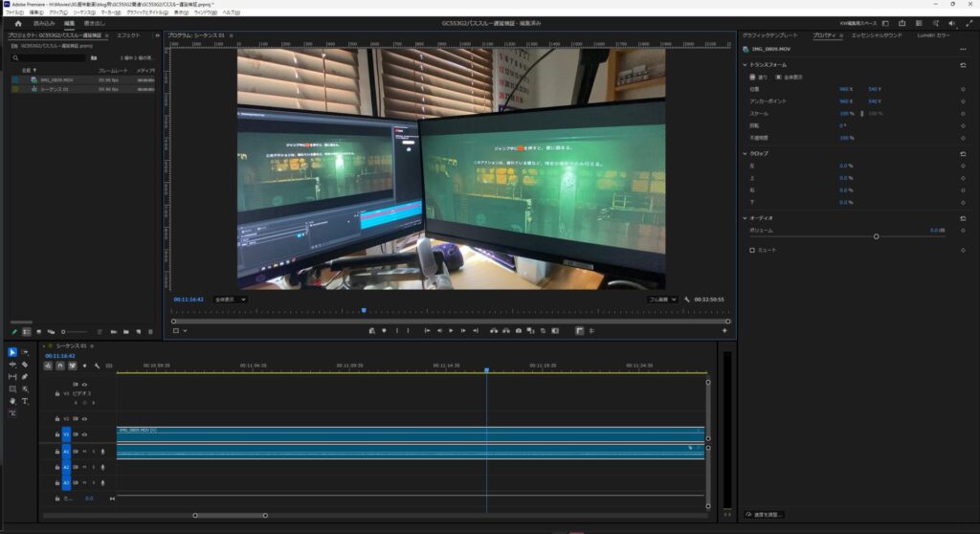980x534 pixels.
Task: Select the Selection tool arrow
Action: 12,352
